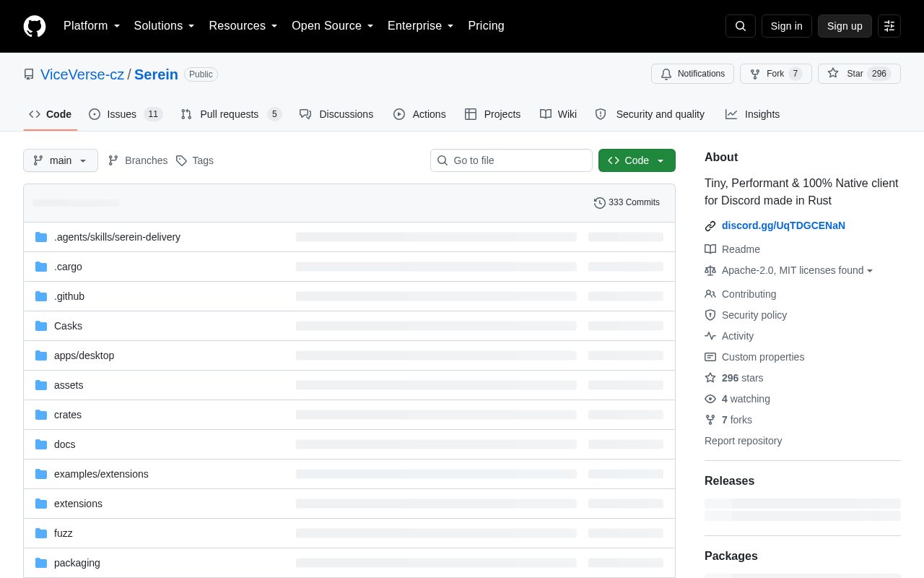
Task: Expand the Open Source menu
Action: (x=333, y=26)
